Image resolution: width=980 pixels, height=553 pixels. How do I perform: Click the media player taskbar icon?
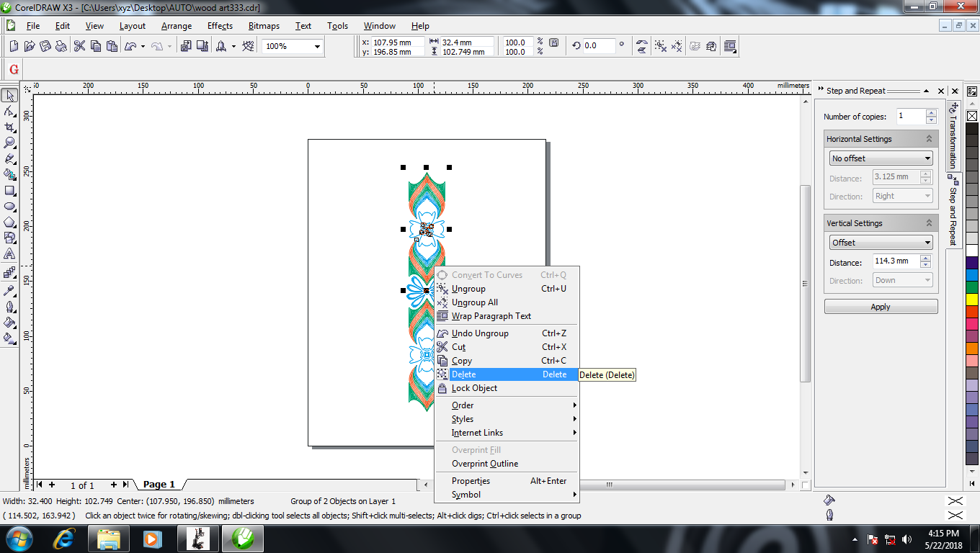tap(151, 538)
